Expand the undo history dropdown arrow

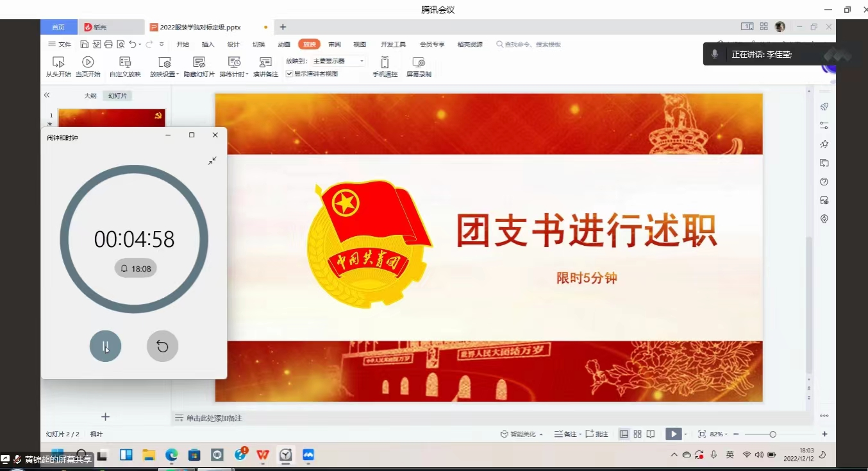pos(140,44)
